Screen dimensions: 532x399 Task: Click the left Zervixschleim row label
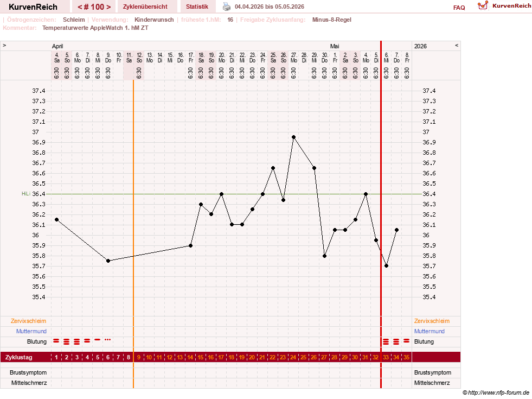[29, 321]
